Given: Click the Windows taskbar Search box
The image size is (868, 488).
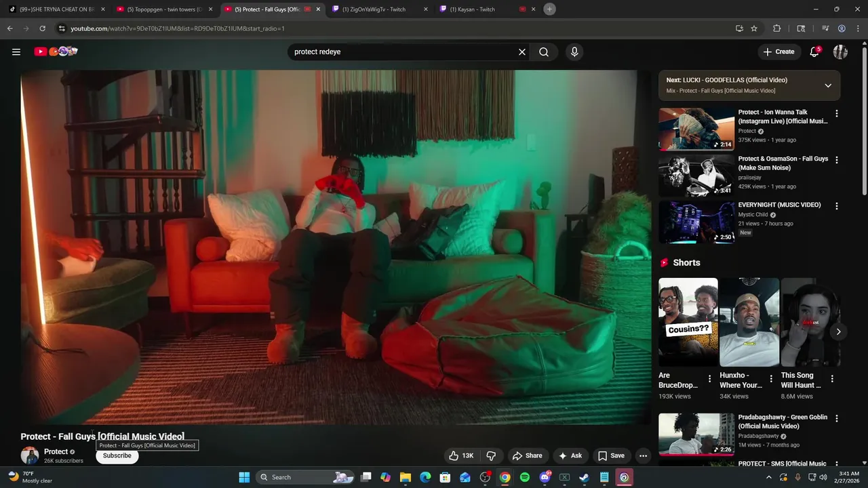Looking at the screenshot, I should (305, 477).
